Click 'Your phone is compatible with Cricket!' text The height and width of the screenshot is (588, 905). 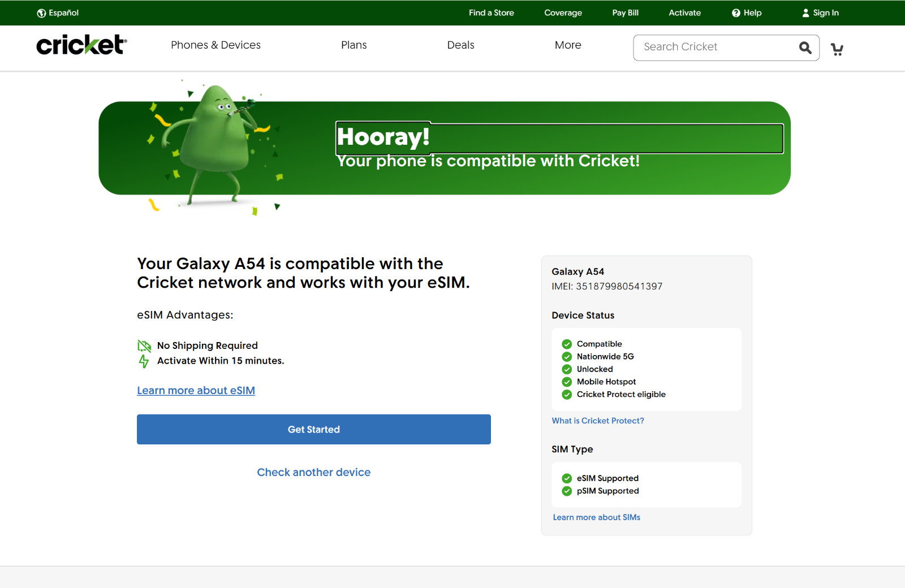pos(488,161)
